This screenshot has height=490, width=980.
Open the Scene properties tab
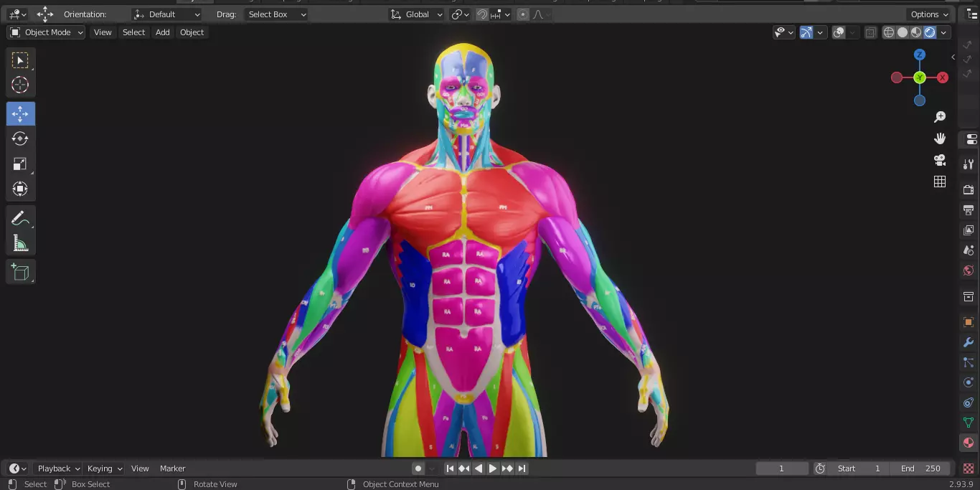(x=969, y=250)
